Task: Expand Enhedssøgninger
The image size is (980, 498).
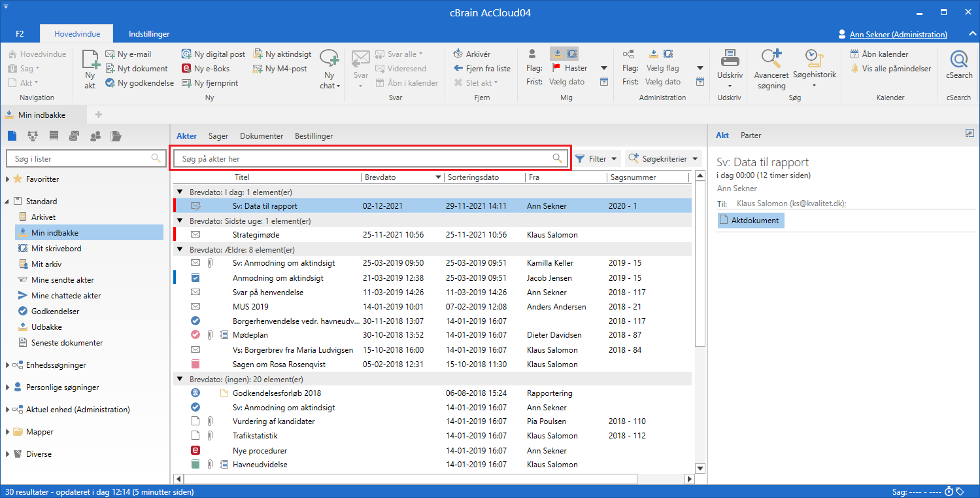Action: tap(7, 365)
